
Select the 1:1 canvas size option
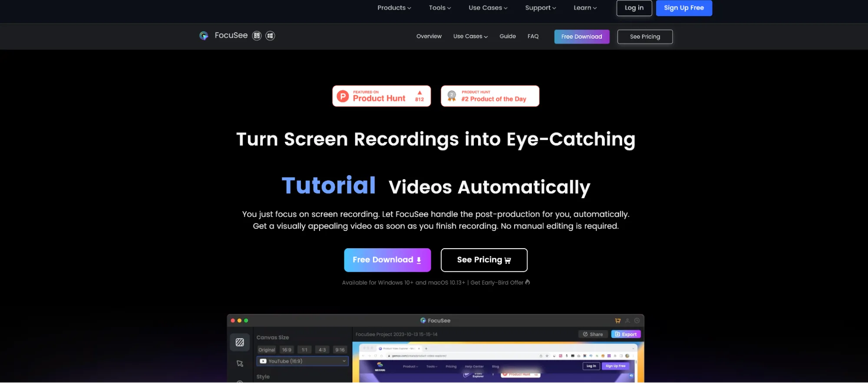[x=304, y=350]
